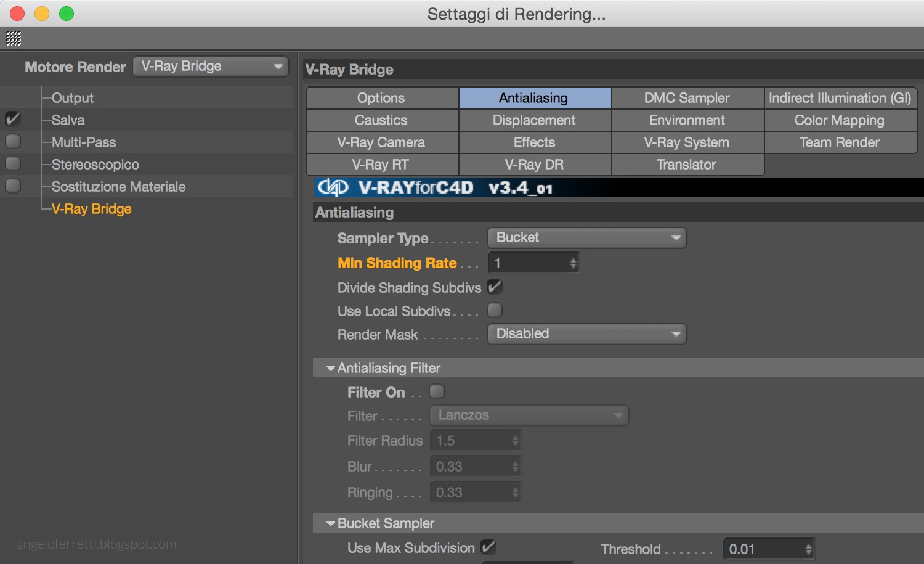
Task: Switch to V-Ray Camera tab
Action: coord(382,142)
